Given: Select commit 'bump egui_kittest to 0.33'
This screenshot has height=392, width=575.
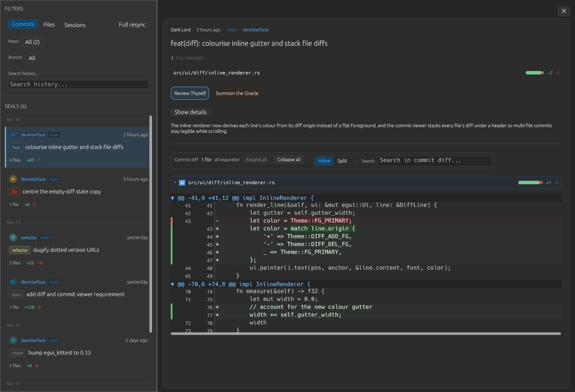Looking at the screenshot, I should 78,353.
